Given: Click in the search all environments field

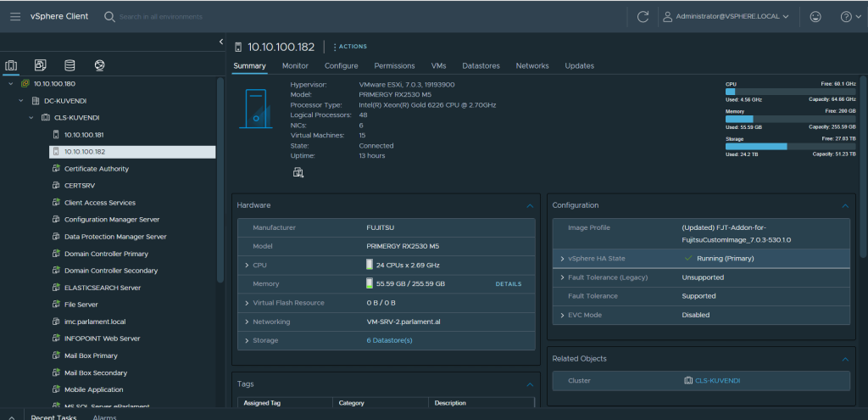Looking at the screenshot, I should [x=161, y=17].
